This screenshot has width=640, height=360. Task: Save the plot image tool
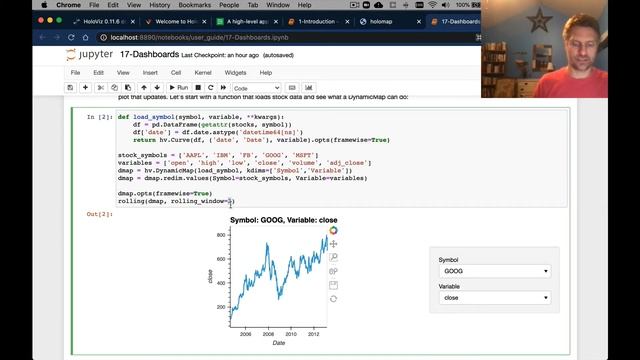(333, 285)
